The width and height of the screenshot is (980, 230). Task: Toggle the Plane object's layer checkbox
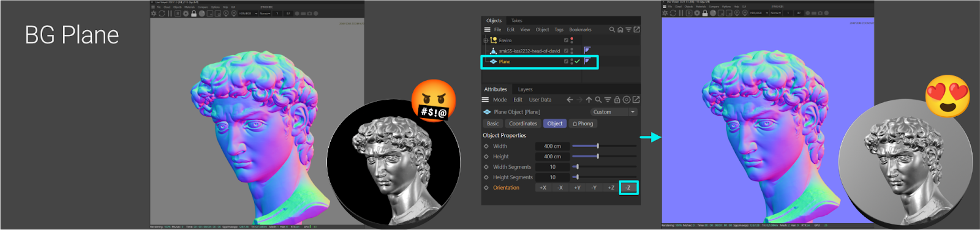pos(566,61)
